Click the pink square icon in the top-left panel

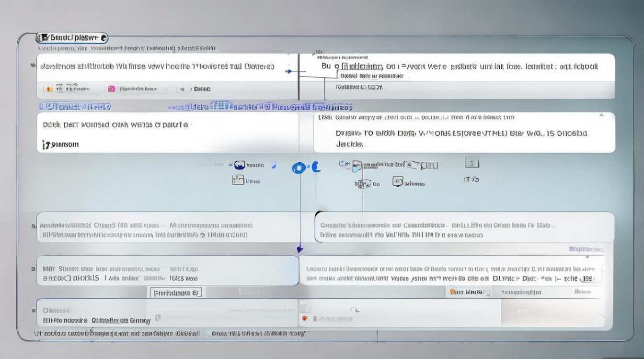click(x=112, y=89)
